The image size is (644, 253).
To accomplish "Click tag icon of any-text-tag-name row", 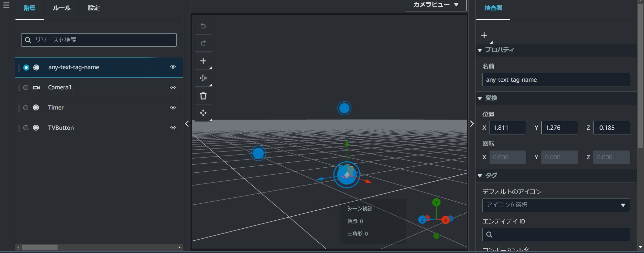I will 36,68.
